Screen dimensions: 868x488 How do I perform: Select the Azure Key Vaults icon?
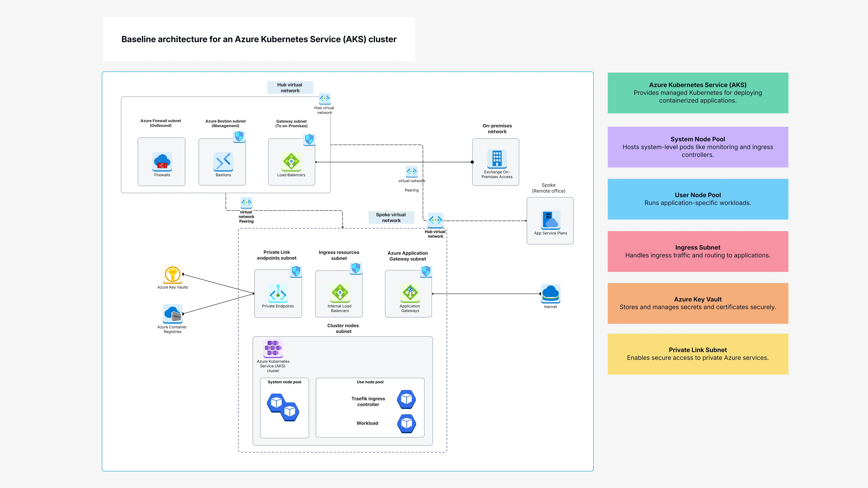[x=173, y=274]
